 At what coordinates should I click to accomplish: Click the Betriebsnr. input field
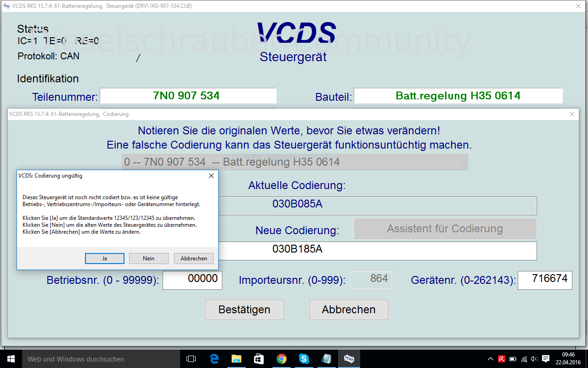coord(192,280)
